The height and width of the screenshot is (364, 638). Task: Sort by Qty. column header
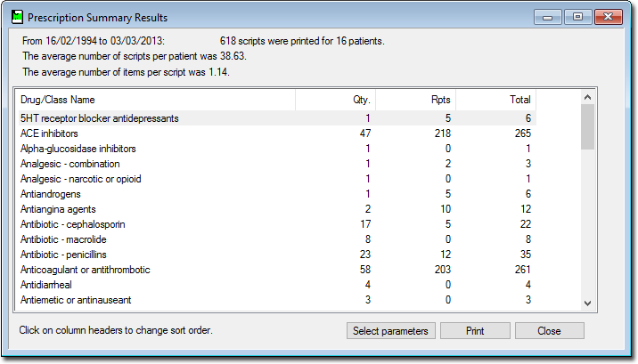tap(336, 100)
